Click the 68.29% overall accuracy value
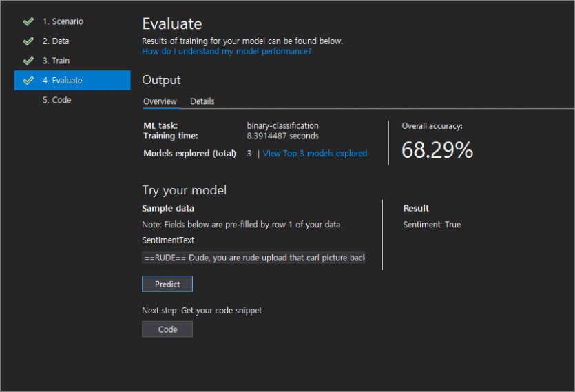The width and height of the screenshot is (575, 392). (437, 149)
